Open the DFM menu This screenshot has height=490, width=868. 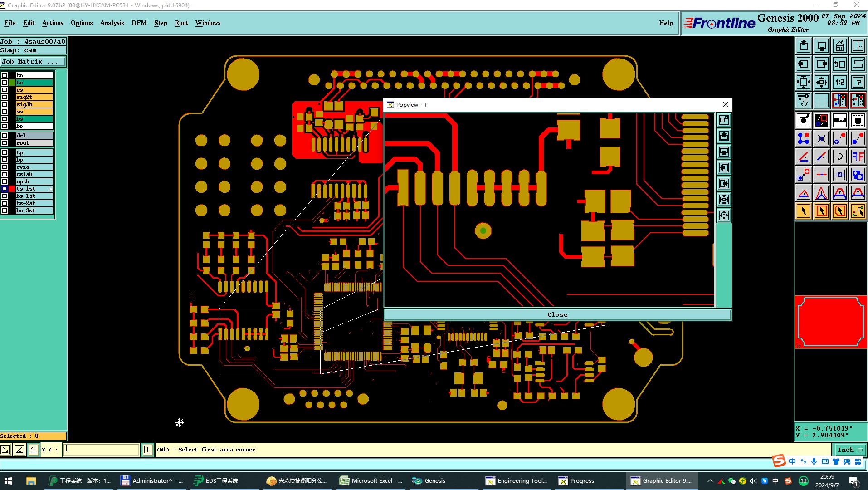pyautogui.click(x=139, y=23)
